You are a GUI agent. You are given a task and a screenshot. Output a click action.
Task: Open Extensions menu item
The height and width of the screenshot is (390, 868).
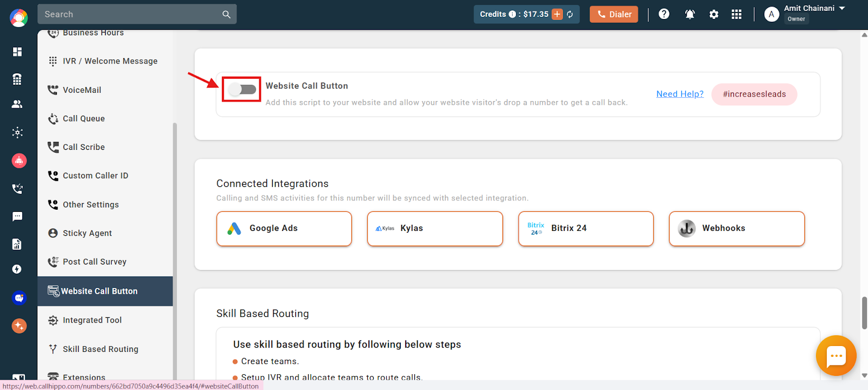(105, 375)
